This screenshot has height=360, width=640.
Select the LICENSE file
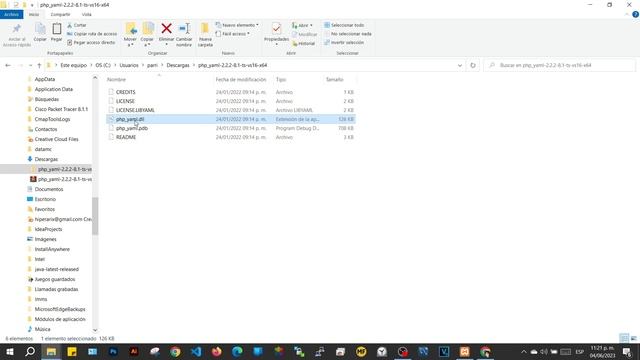[231, 101]
